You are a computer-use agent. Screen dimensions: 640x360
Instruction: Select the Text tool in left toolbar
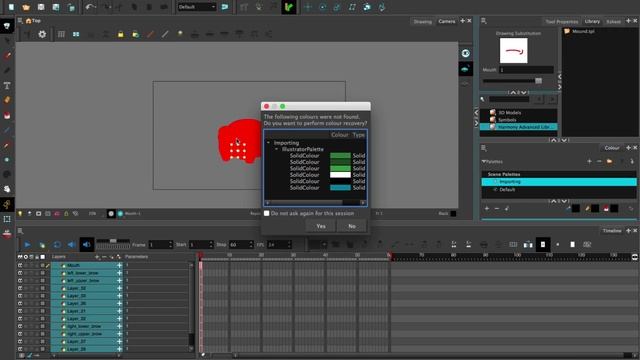(7, 85)
